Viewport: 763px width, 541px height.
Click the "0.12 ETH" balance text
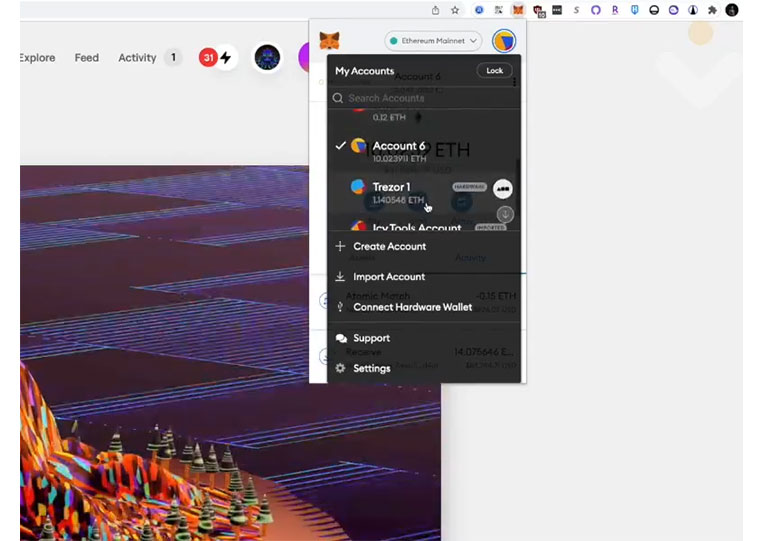click(389, 117)
